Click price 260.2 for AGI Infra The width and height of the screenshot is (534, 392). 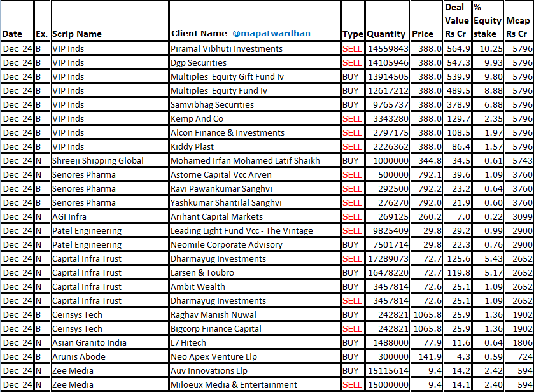click(x=430, y=216)
